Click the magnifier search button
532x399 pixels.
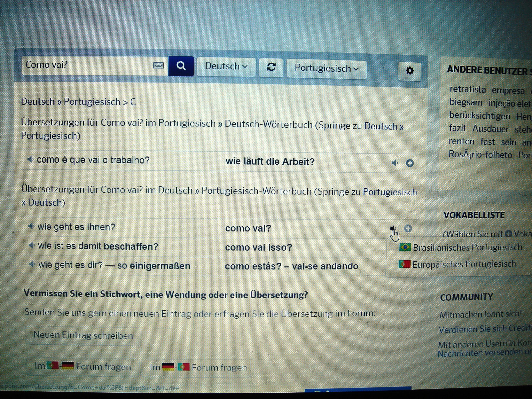pos(181,66)
